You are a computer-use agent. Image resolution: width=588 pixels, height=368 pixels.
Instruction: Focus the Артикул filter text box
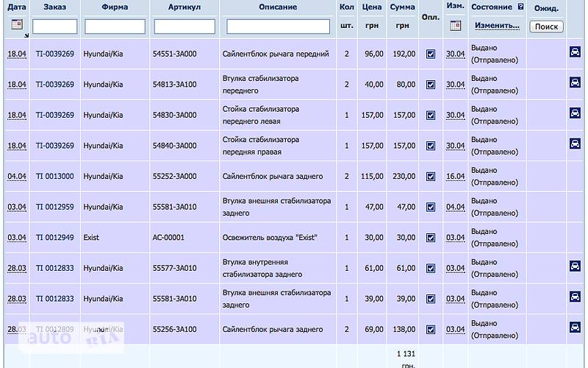184,26
